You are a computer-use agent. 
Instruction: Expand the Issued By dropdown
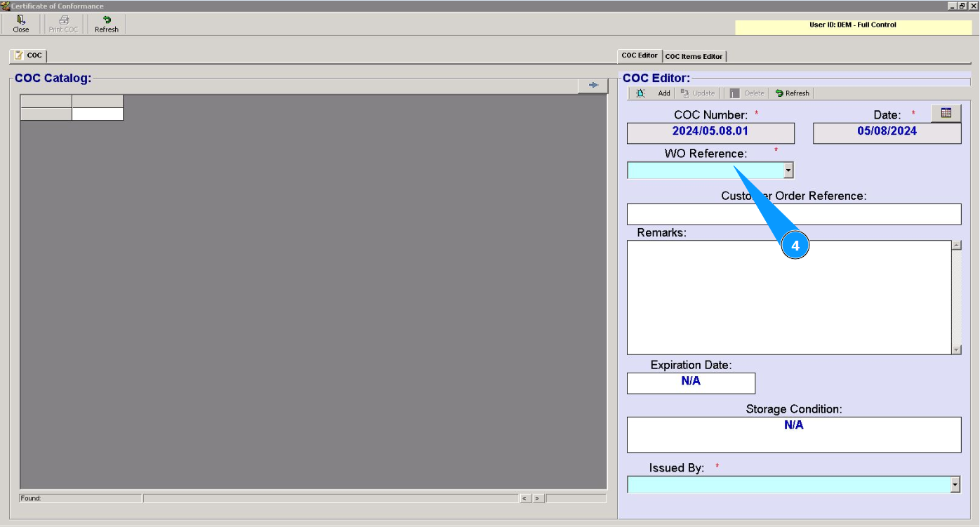click(x=955, y=485)
